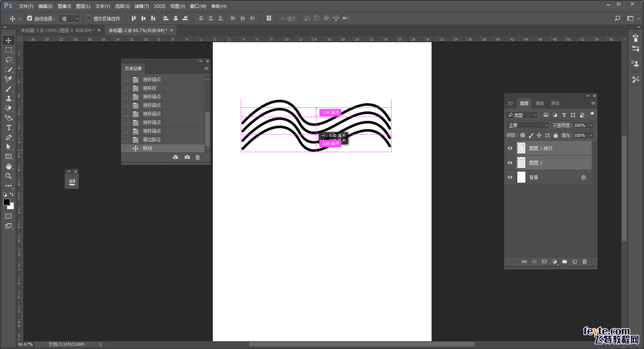Swap foreground and background colors
Viewport: 644px width, 349px height.
[12, 194]
